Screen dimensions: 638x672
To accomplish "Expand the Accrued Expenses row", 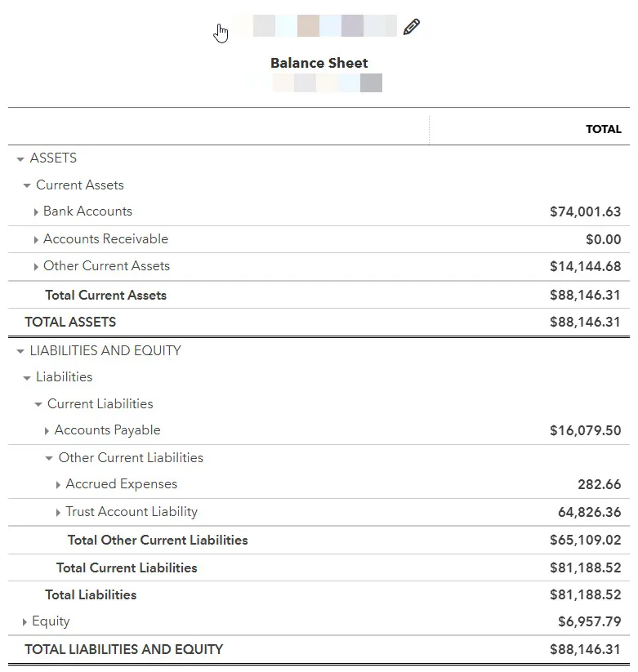I will [58, 485].
